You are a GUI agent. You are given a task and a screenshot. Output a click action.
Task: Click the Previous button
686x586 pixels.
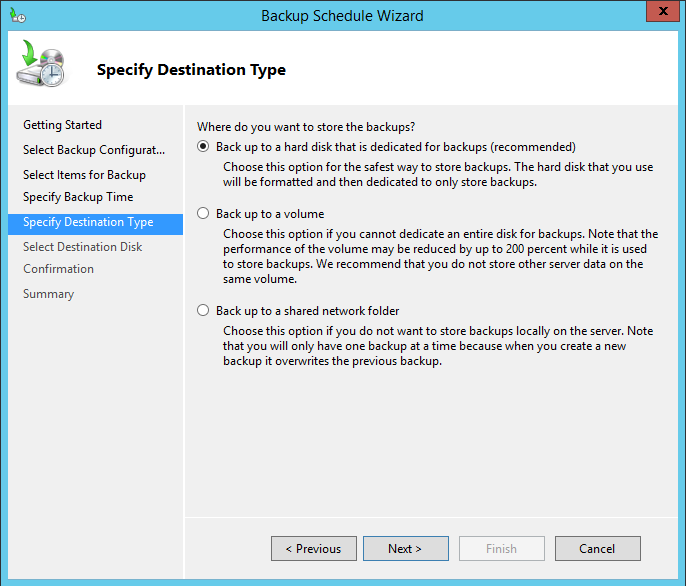pyautogui.click(x=314, y=548)
